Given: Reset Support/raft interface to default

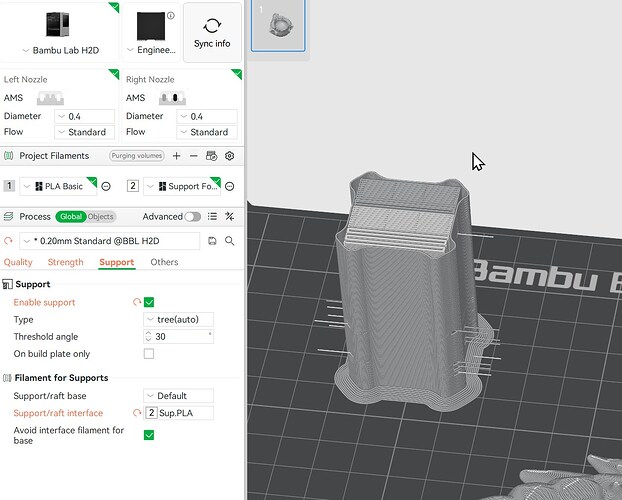Looking at the screenshot, I should point(137,413).
